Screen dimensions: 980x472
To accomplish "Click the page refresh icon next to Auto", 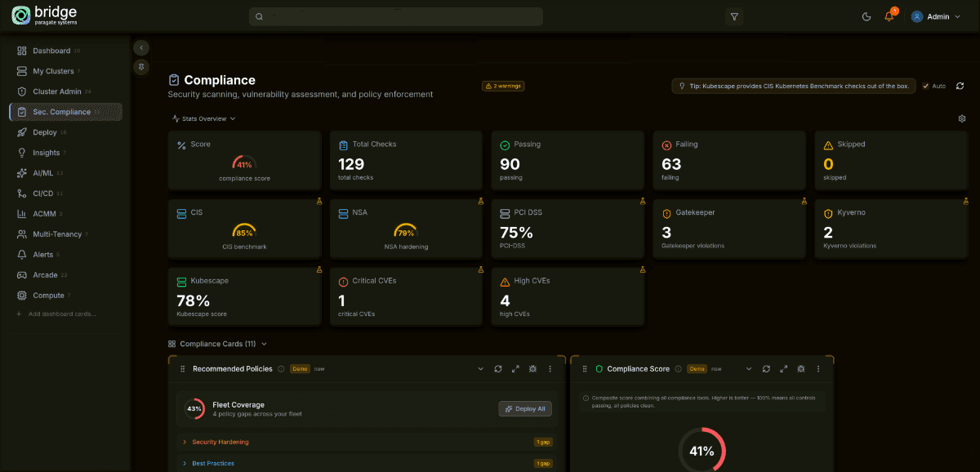I will pos(960,86).
